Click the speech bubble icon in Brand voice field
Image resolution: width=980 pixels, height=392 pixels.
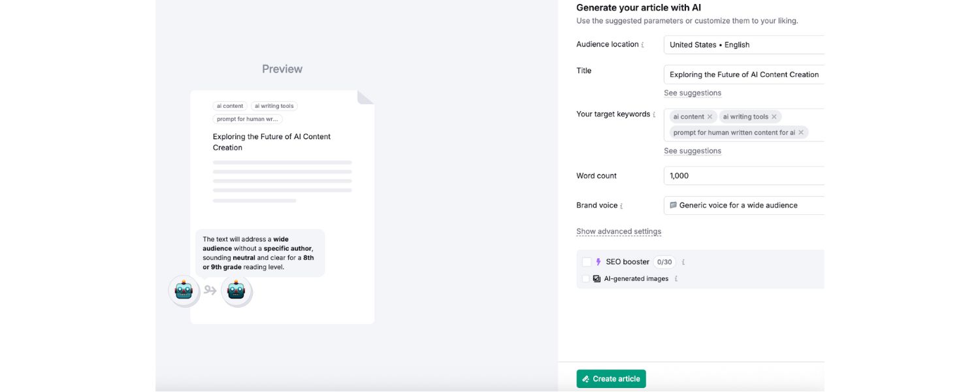pos(673,204)
